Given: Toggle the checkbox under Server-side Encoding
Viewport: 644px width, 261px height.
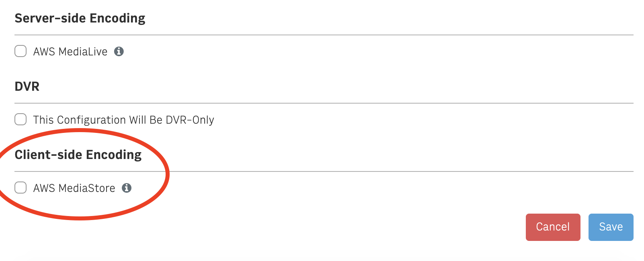Looking at the screenshot, I should click(x=21, y=51).
